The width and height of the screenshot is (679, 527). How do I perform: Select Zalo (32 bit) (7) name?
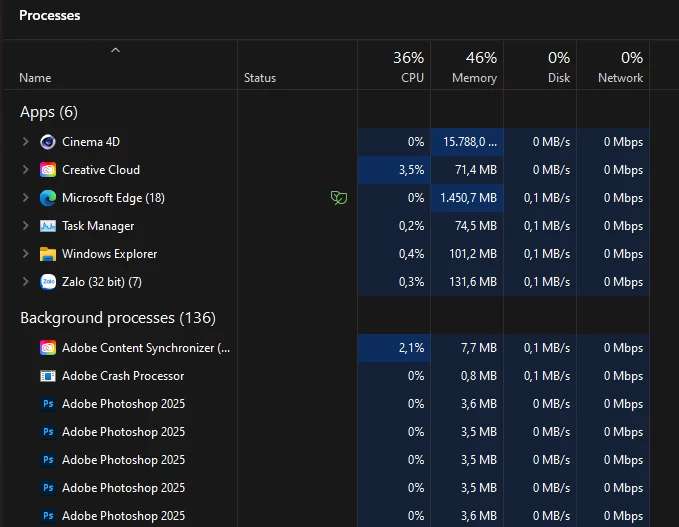tap(102, 282)
